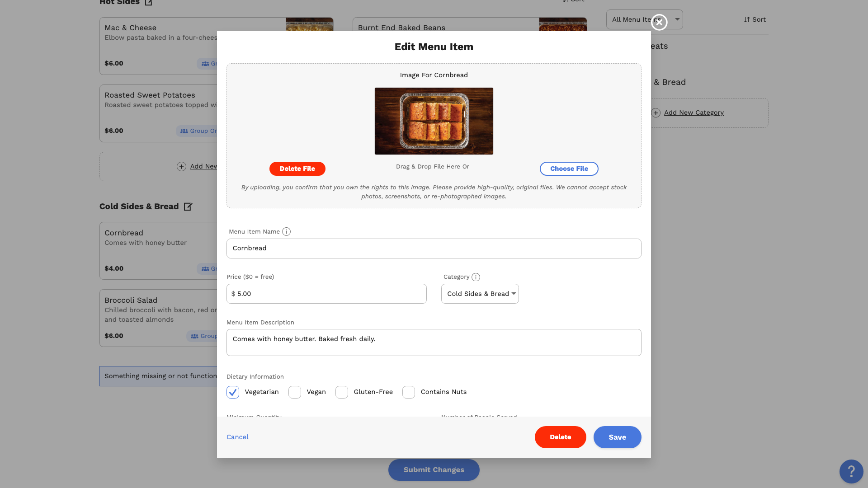Image resolution: width=868 pixels, height=488 pixels.
Task: Click Submit Changes button
Action: click(434, 470)
